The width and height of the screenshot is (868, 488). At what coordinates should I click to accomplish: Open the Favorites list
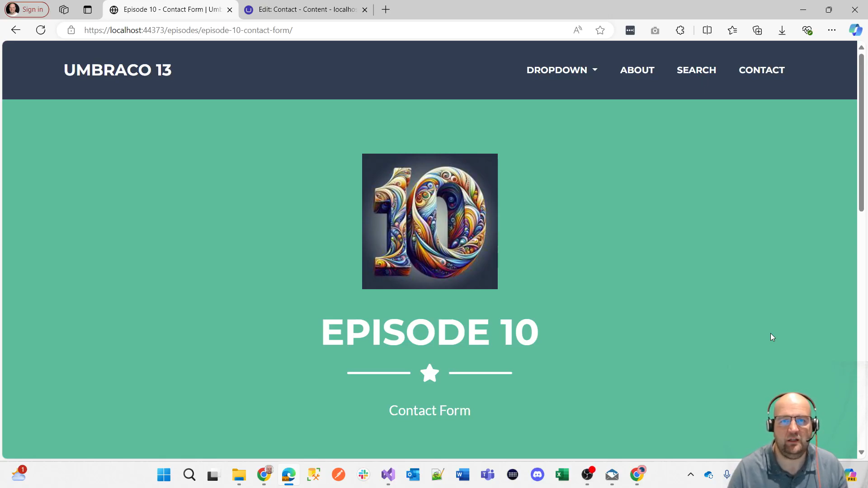pos(733,30)
